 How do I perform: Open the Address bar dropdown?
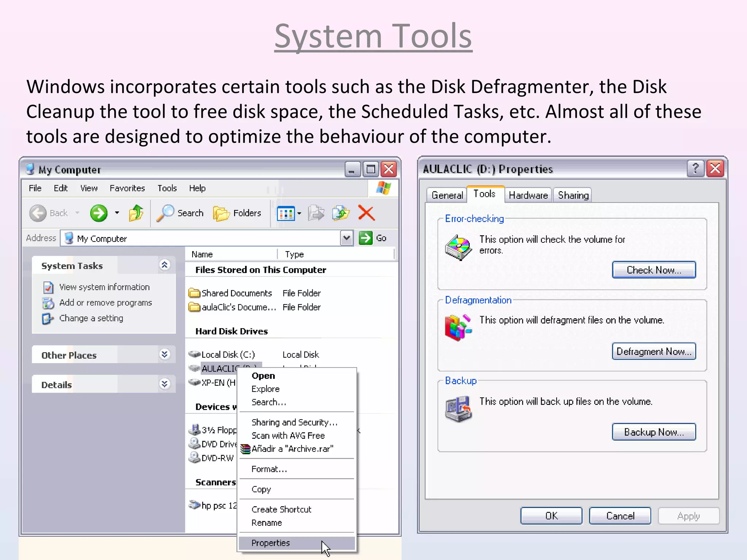point(347,238)
